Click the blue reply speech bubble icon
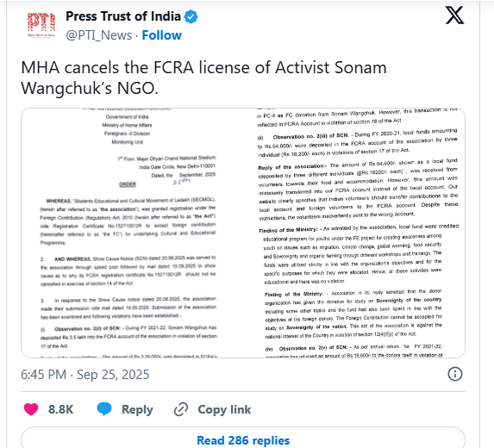 pos(104,408)
